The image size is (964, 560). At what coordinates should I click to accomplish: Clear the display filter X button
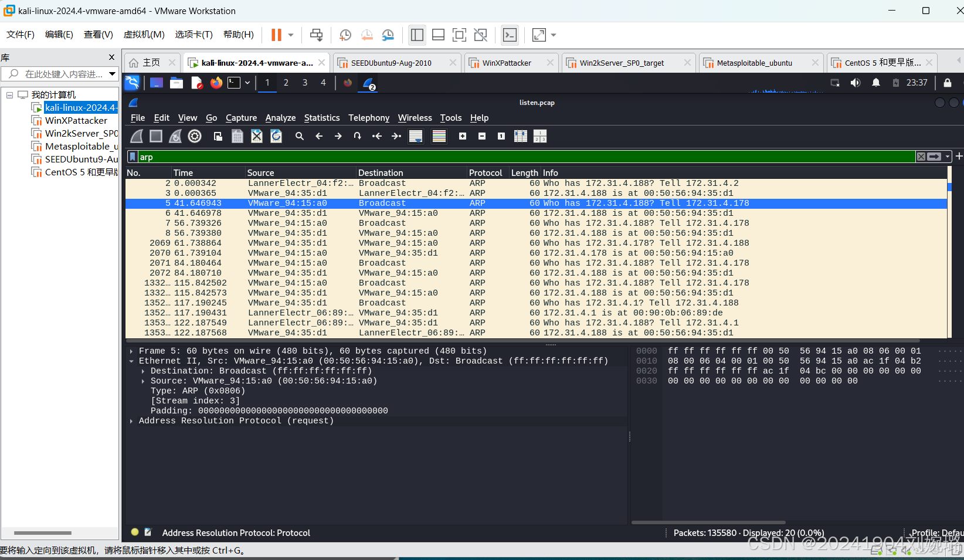coord(921,157)
